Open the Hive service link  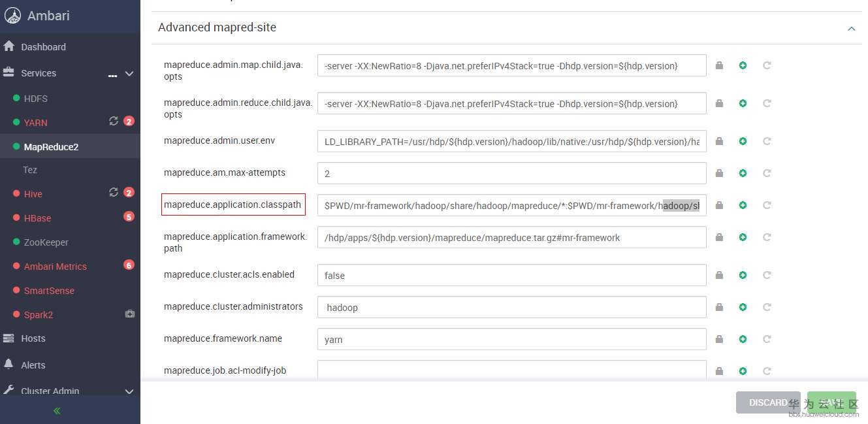point(33,194)
